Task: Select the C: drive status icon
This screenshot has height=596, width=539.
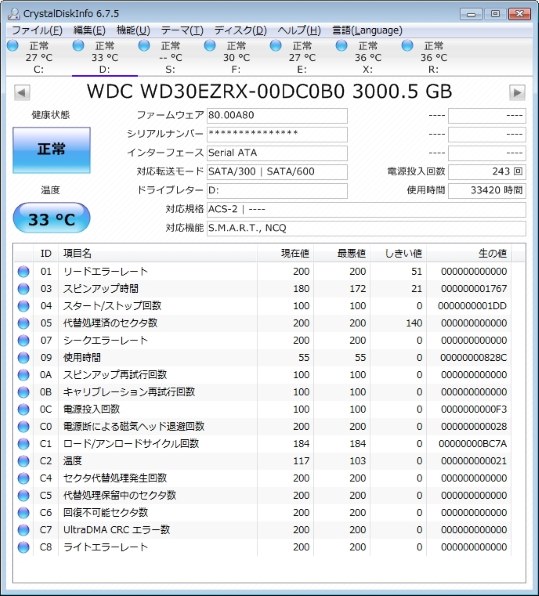Action: coord(13,46)
